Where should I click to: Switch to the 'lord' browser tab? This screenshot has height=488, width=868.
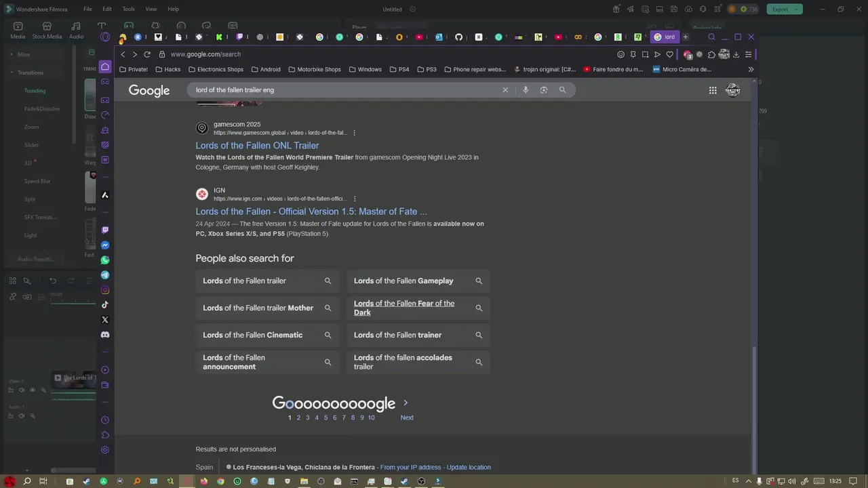(x=665, y=37)
